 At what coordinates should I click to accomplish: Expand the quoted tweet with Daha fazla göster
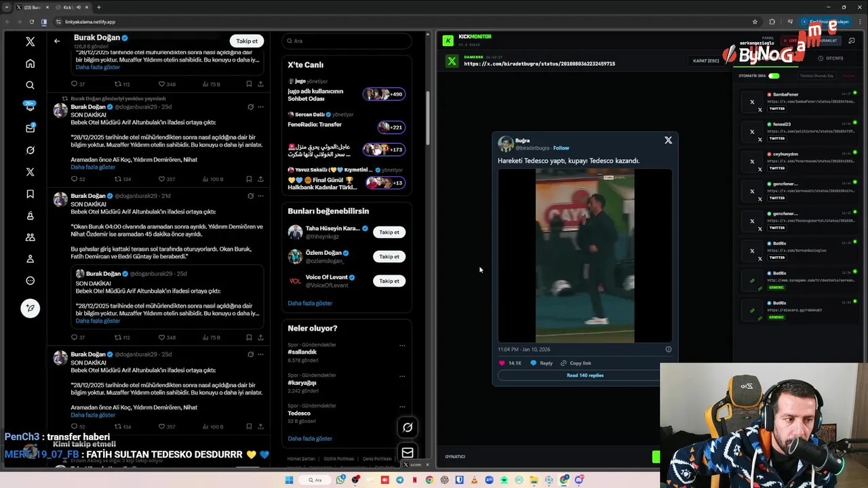[x=98, y=321]
